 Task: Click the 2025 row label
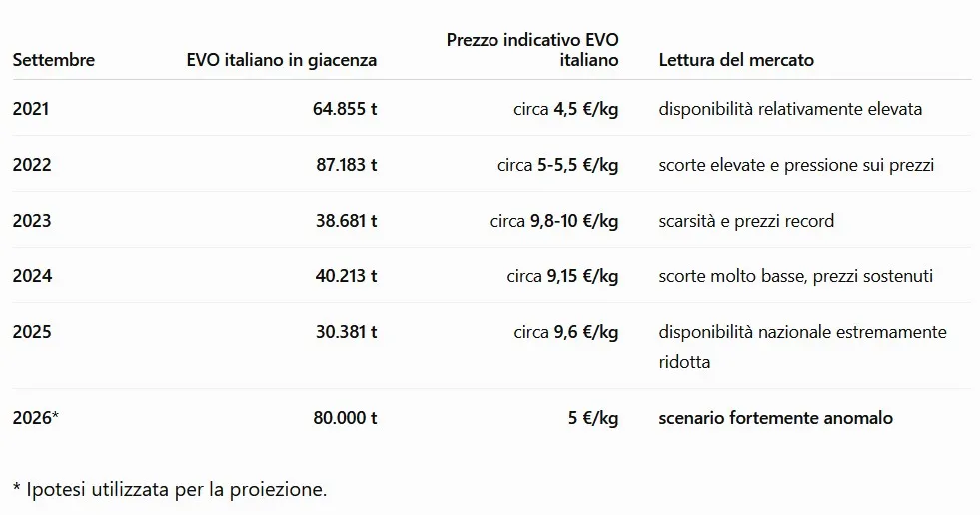(32, 332)
